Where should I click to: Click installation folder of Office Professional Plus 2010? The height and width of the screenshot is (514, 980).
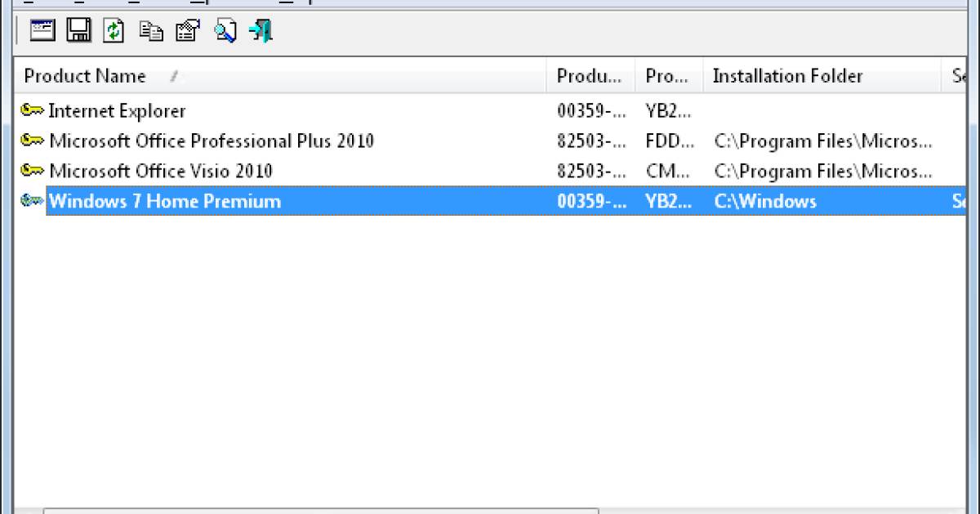822,141
